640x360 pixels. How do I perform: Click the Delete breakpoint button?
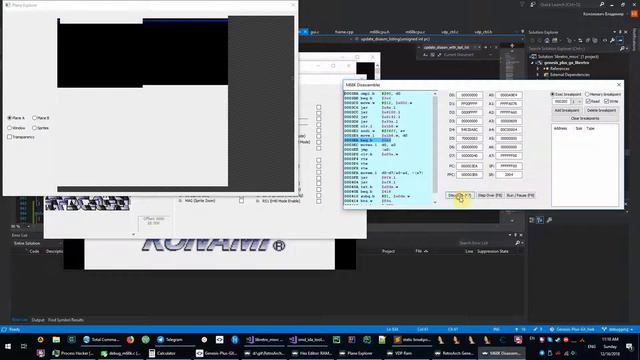click(x=601, y=111)
